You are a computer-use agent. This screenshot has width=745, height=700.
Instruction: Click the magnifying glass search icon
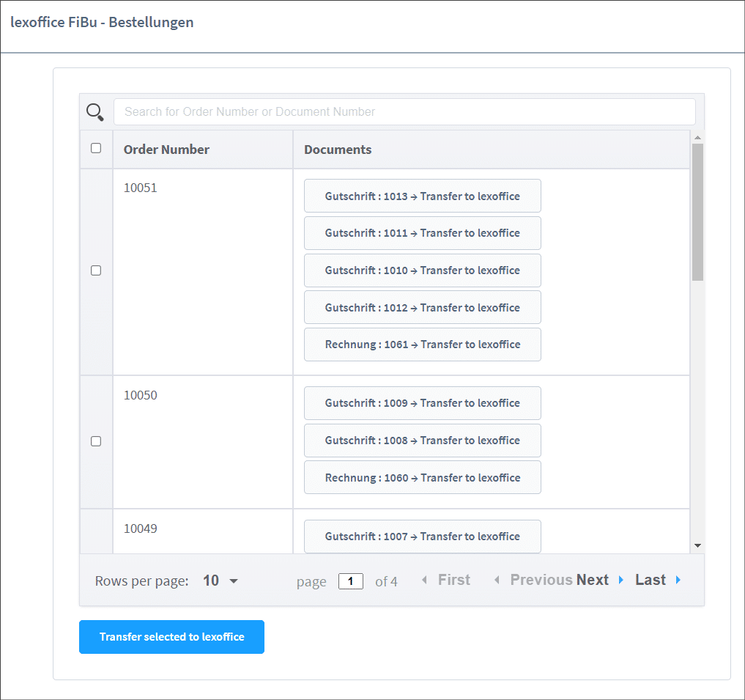95,112
